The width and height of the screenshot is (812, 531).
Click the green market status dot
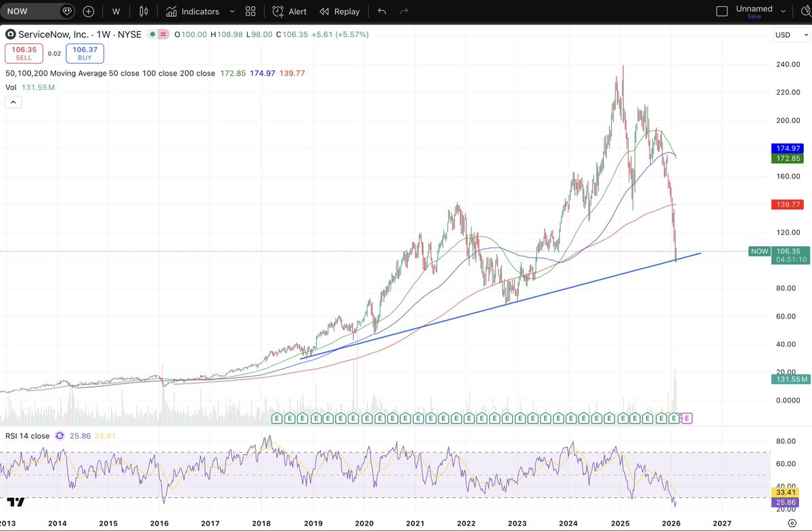(154, 34)
